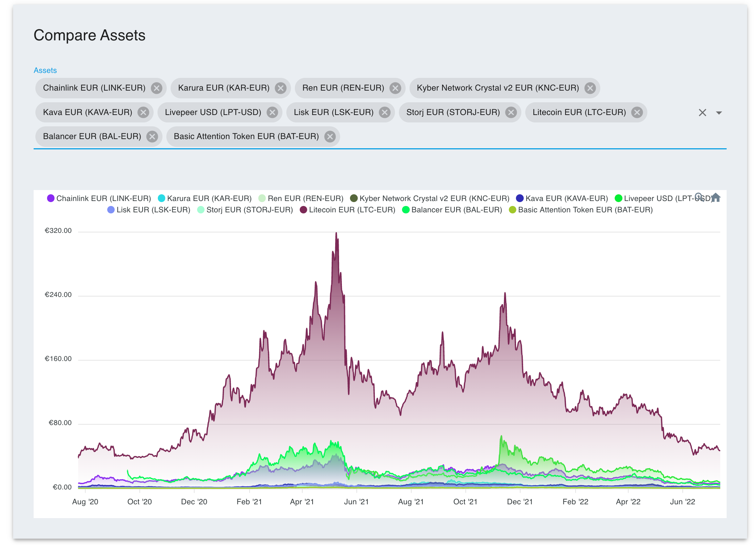Remove the Kyber Network Crystal v2 chip
This screenshot has height=545, width=756.
(x=590, y=88)
